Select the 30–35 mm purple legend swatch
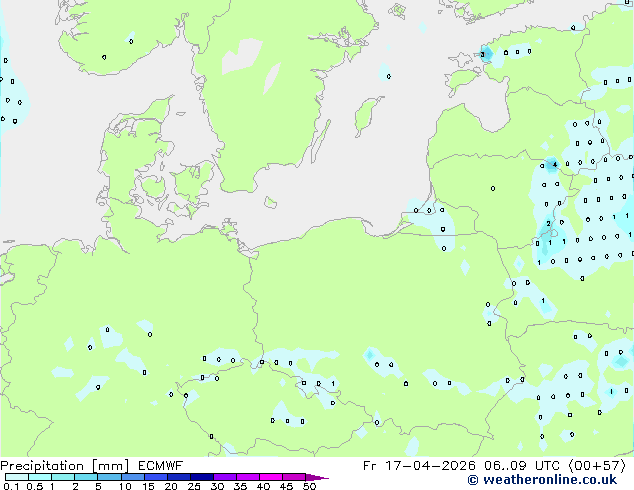The image size is (634, 490). [x=225, y=477]
